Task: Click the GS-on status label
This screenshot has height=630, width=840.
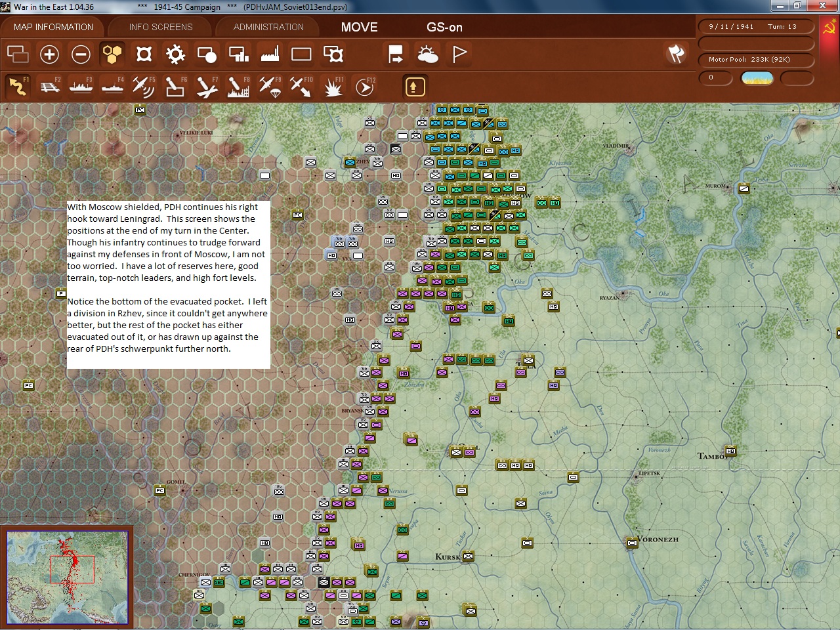Action: click(444, 27)
